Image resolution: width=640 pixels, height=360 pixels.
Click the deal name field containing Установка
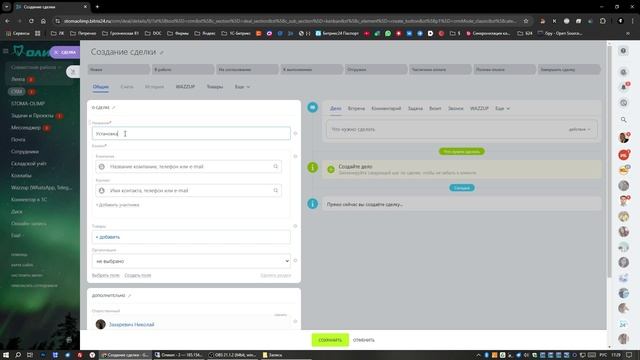(x=191, y=133)
